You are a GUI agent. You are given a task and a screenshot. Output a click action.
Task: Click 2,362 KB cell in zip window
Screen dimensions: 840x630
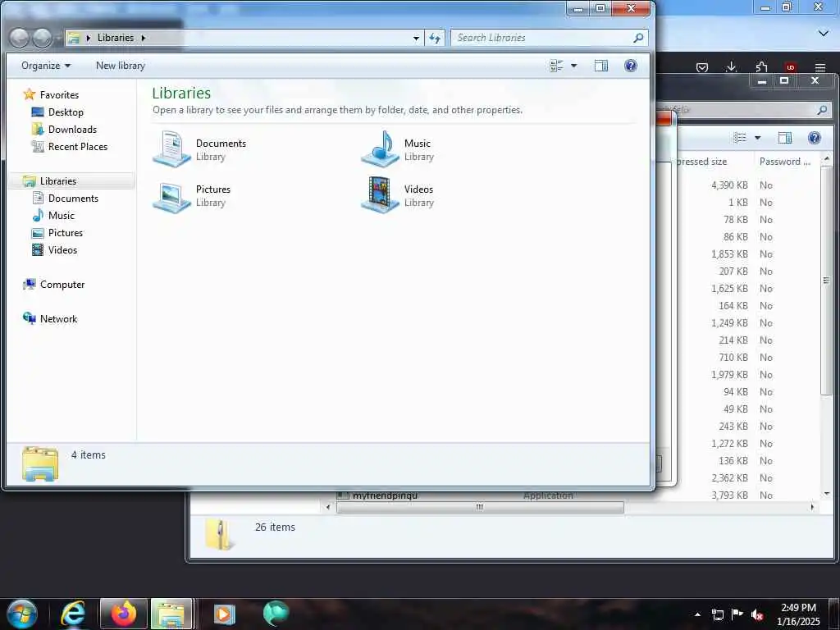pos(729,478)
